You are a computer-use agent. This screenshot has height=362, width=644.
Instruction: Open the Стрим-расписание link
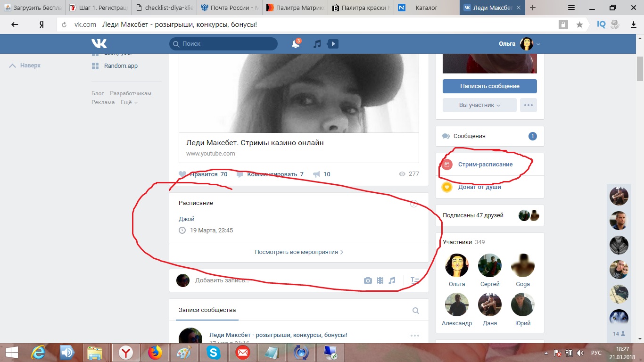point(486,165)
